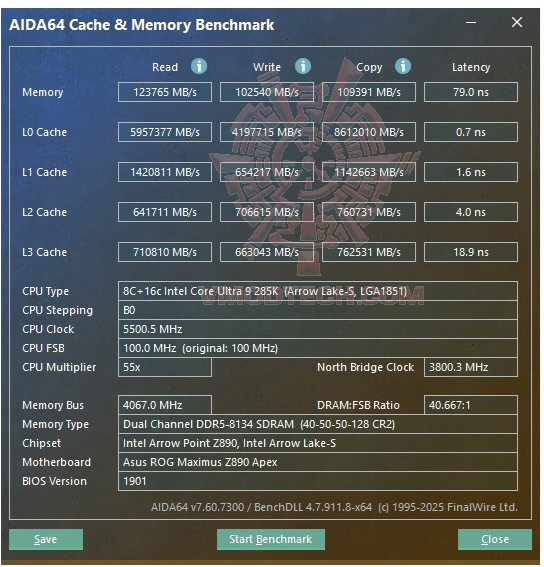Select L1 Cache write 654217 MB/s

pos(267,172)
